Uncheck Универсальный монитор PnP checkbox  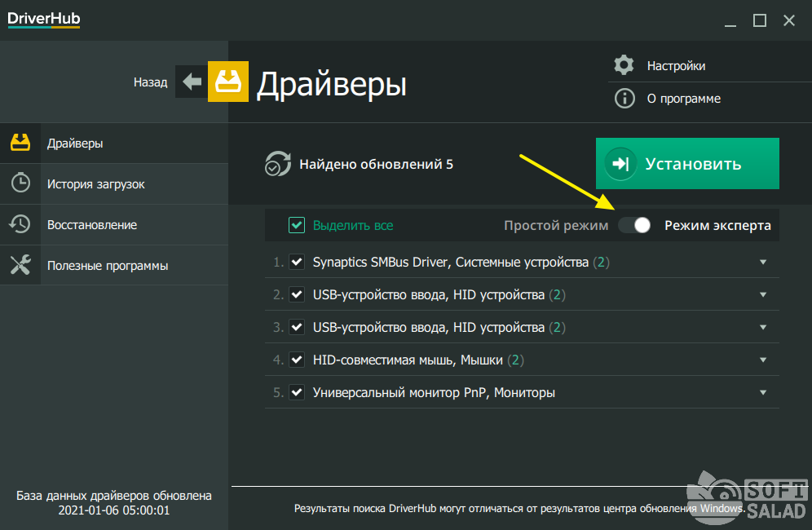click(297, 392)
